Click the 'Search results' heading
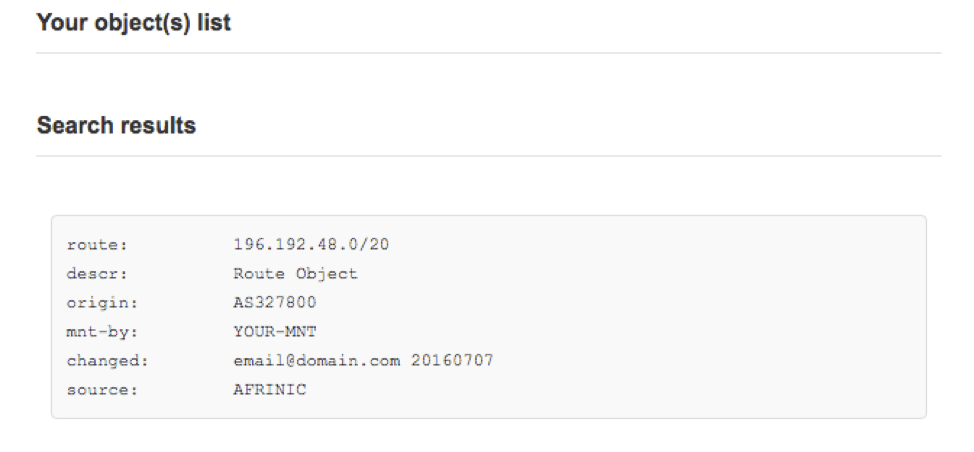Screen dimensions: 974x452 coord(116,125)
